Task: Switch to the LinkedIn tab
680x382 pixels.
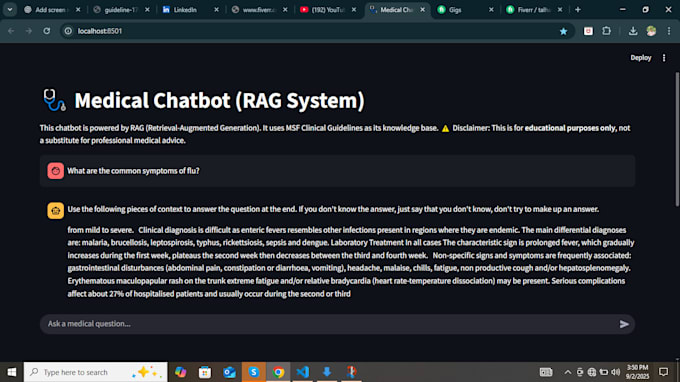Action: point(190,10)
